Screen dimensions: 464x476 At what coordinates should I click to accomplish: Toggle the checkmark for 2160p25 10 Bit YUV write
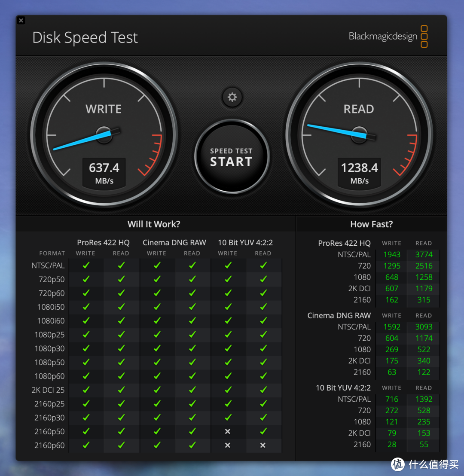pos(228,403)
